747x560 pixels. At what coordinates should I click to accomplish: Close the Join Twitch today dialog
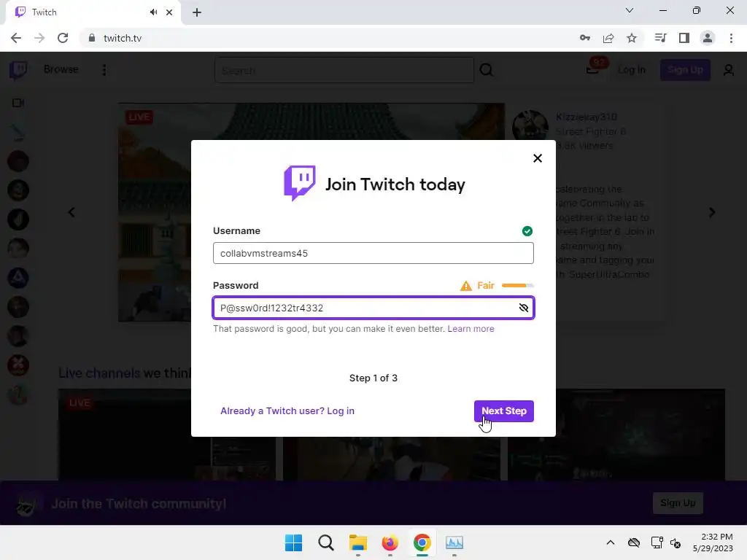pos(538,158)
